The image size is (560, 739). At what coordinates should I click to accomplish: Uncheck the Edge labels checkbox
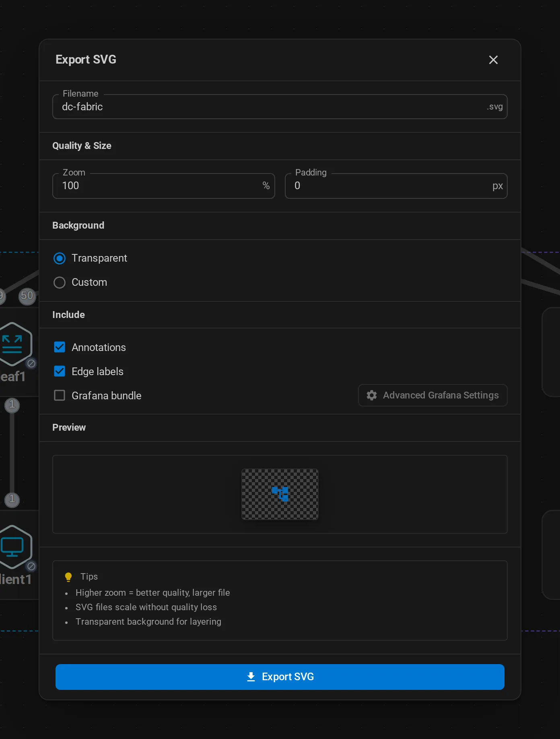click(60, 371)
